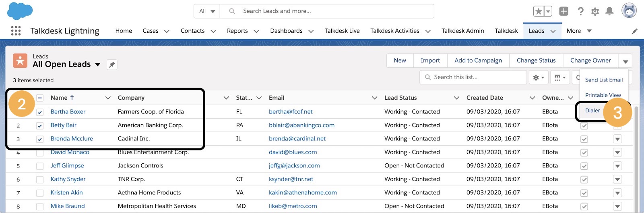The width and height of the screenshot is (644, 213).
Task: Pin the All Open Leads list view
Action: coord(112,65)
